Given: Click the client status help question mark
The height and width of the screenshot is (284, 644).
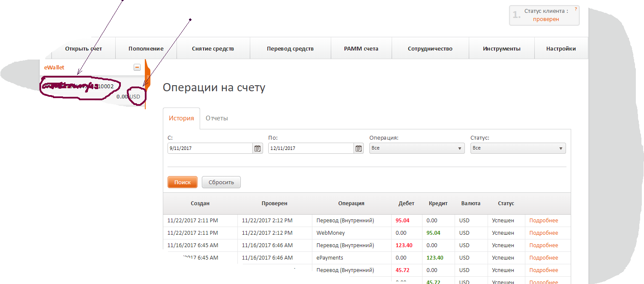Looking at the screenshot, I should tap(576, 9).
